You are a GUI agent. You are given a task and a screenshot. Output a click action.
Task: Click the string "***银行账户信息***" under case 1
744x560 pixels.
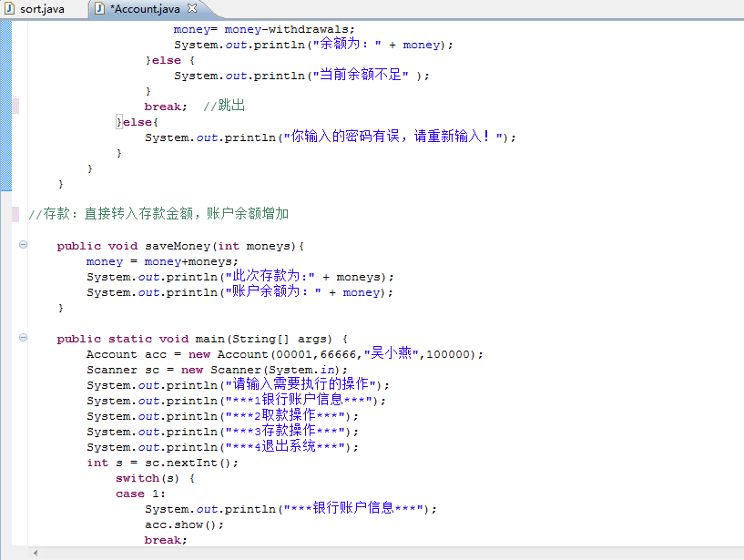coord(353,508)
